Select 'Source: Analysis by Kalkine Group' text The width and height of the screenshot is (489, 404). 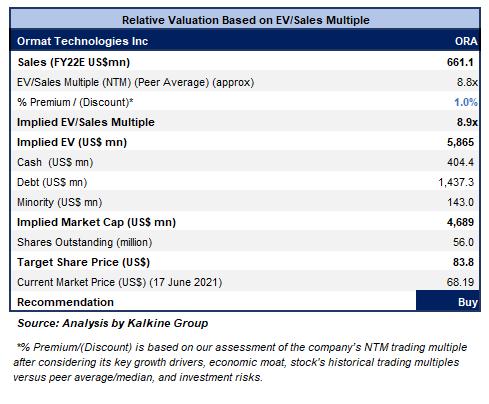(113, 323)
